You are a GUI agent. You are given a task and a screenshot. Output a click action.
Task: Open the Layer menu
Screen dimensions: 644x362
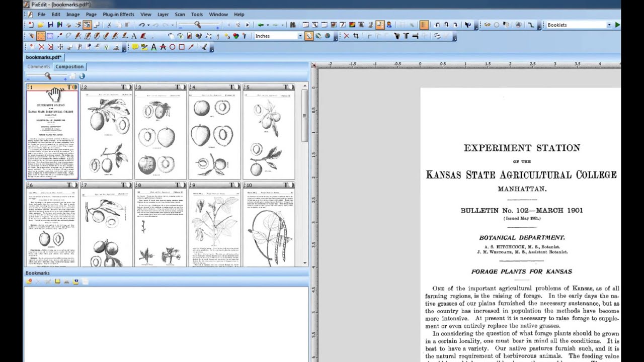[163, 14]
